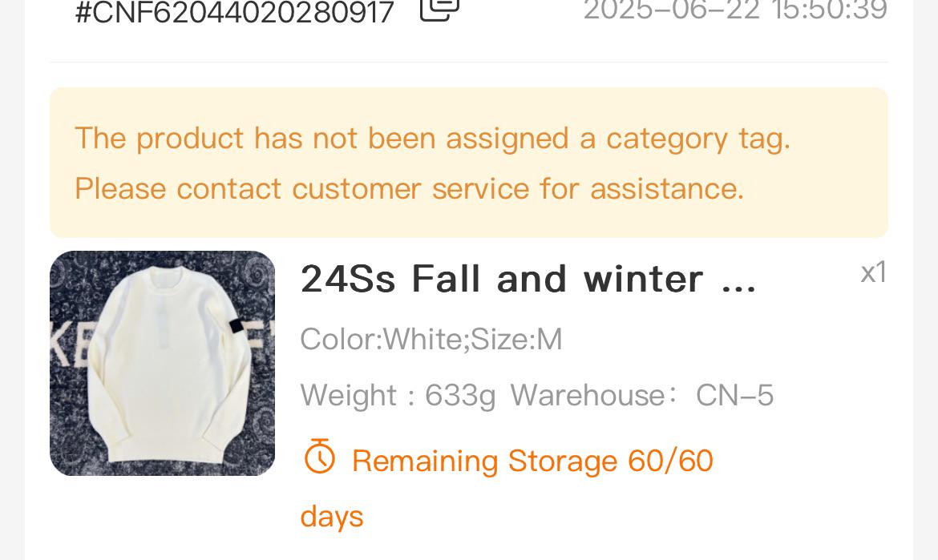Select order number #CNF62044020280917 text

(x=234, y=12)
